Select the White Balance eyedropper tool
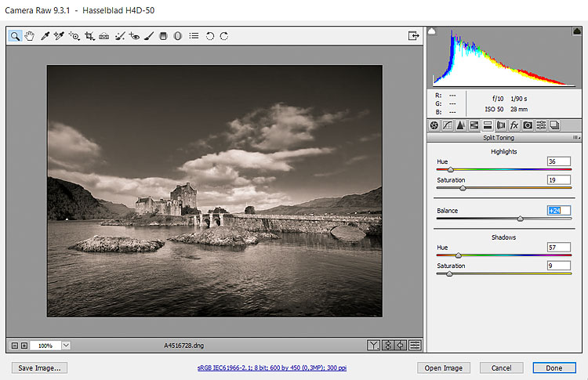Viewport: 588px width, 380px height. pos(45,36)
